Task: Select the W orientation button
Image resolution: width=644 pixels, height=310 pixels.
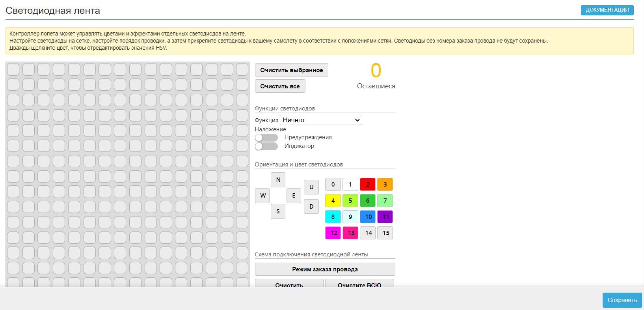Action: coord(262,196)
